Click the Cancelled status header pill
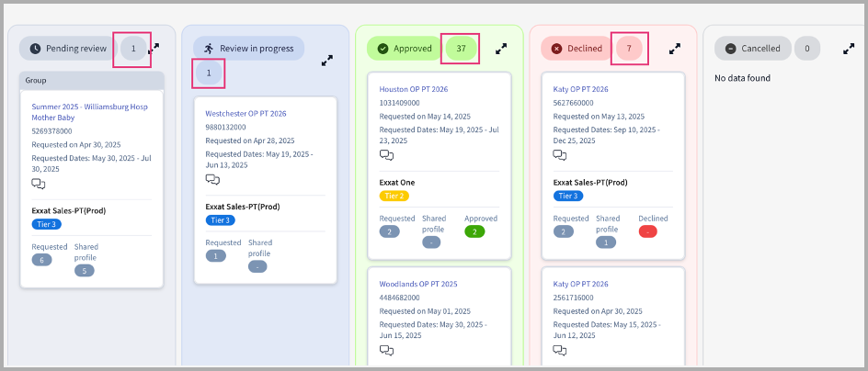The height and width of the screenshot is (371, 868). pos(753,49)
